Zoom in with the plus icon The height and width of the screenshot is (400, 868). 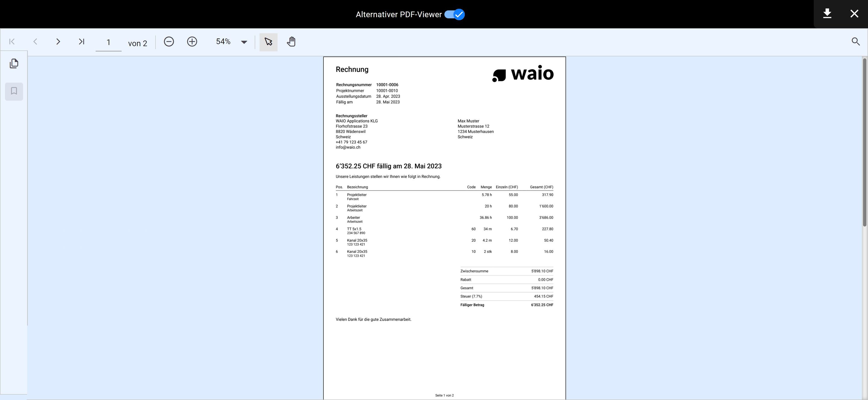pos(192,42)
